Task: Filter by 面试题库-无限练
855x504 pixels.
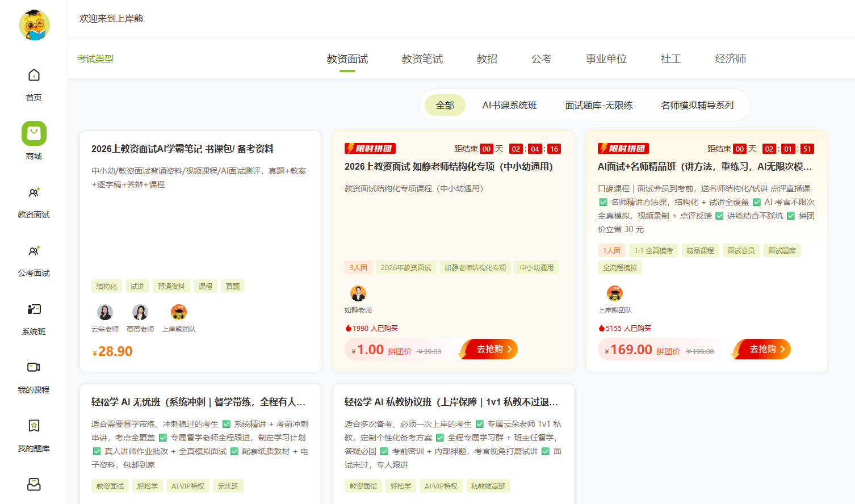Action: tap(599, 105)
